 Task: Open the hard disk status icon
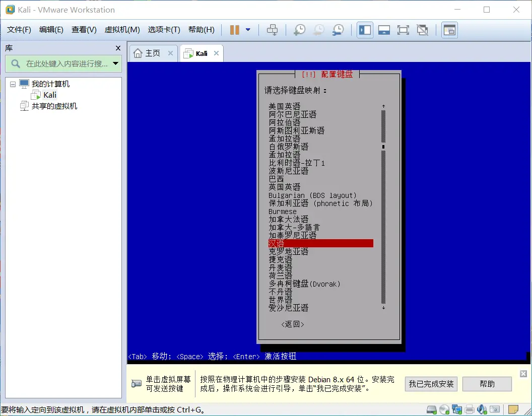pos(432,409)
